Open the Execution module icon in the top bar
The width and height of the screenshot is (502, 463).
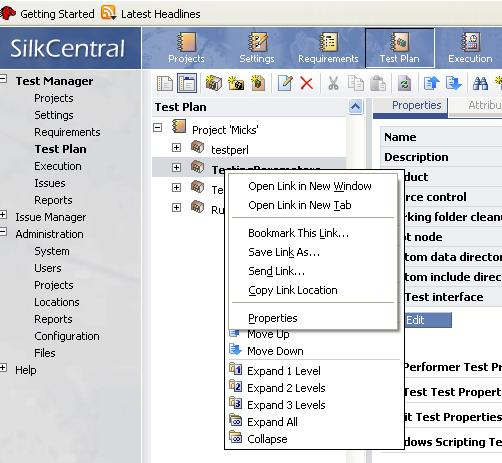coord(470,48)
